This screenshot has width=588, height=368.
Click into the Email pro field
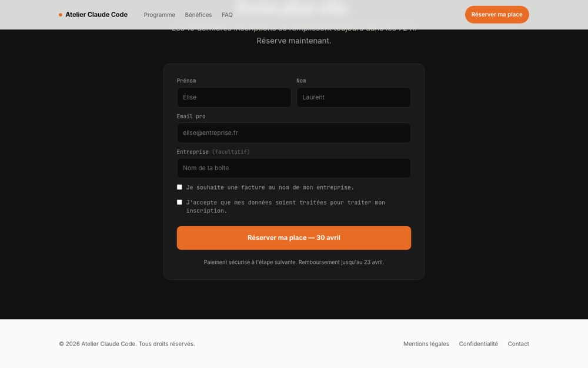[293, 132]
